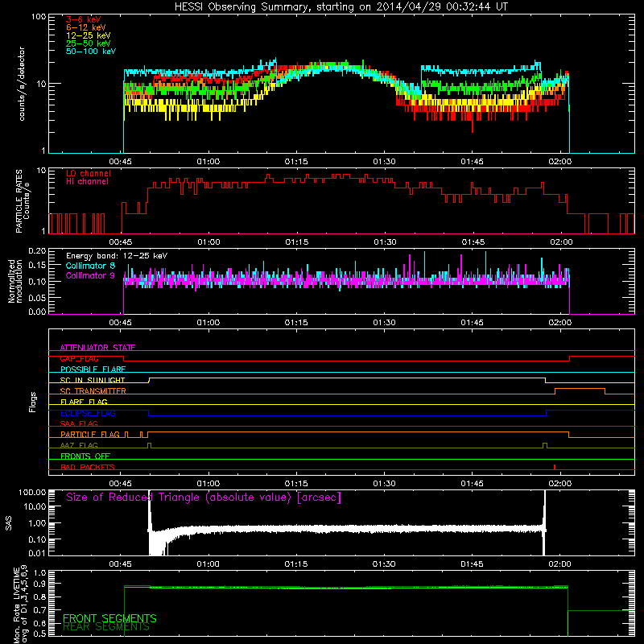Click the SAA_FLAG label
Viewport: 644px width, 644px height.
(79, 423)
